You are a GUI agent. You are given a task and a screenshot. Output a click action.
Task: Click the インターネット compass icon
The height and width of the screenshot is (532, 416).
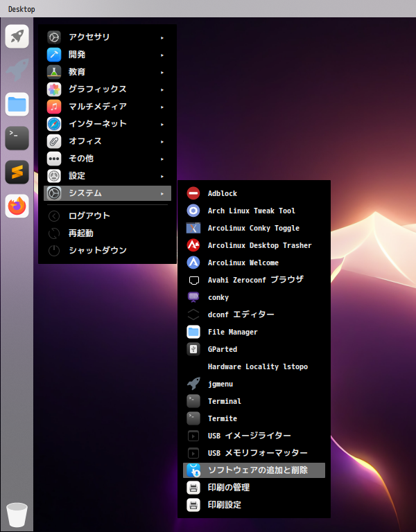pos(54,124)
